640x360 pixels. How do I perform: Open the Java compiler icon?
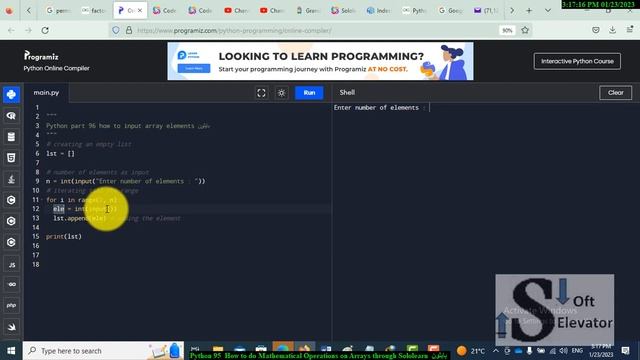pyautogui.click(x=11, y=179)
